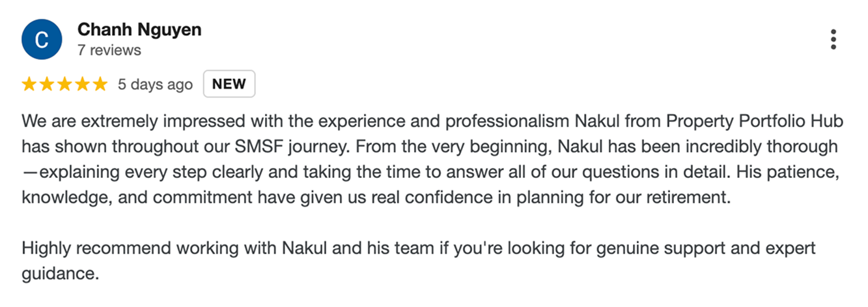Click the "SMSF journey" phrase in review
The image size is (868, 307).
click(259, 146)
